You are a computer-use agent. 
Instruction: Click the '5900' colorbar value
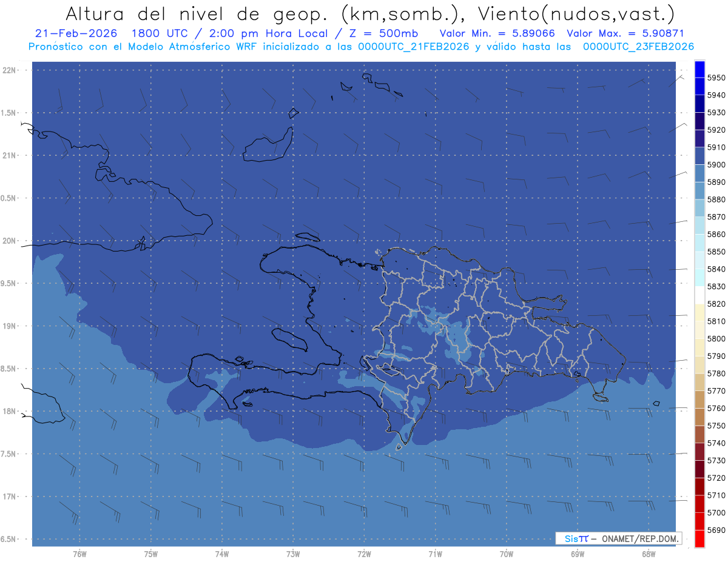tap(716, 164)
